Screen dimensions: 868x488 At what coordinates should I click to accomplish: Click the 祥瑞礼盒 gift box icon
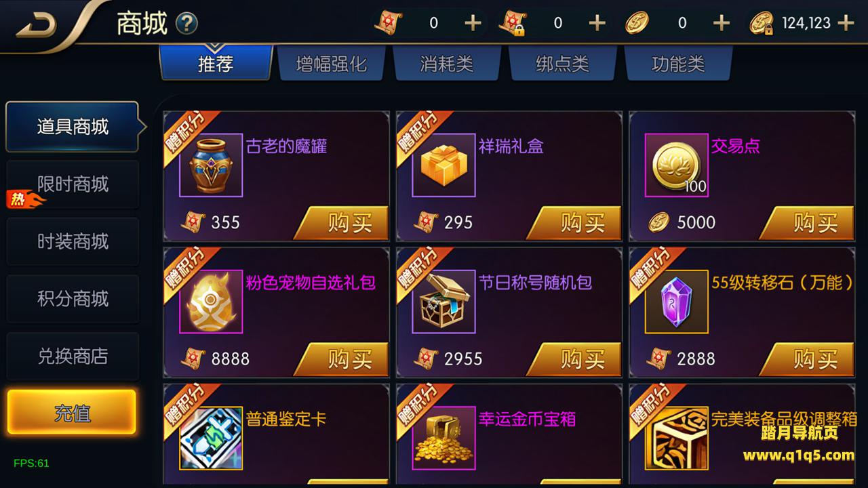443,165
